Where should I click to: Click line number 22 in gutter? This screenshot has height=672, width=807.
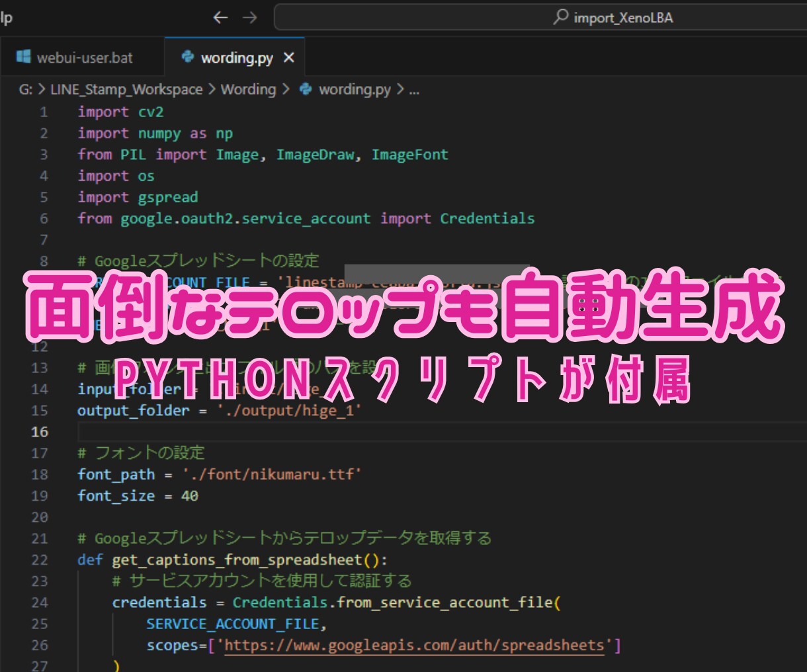pos(40,560)
